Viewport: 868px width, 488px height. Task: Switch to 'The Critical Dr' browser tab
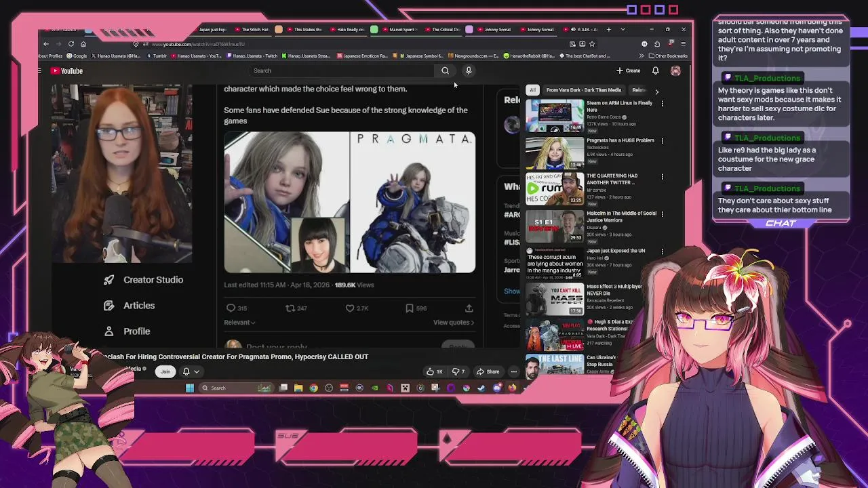pos(441,29)
